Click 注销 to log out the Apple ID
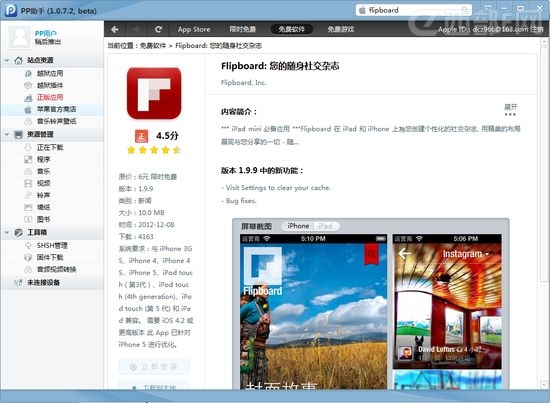 [537, 29]
